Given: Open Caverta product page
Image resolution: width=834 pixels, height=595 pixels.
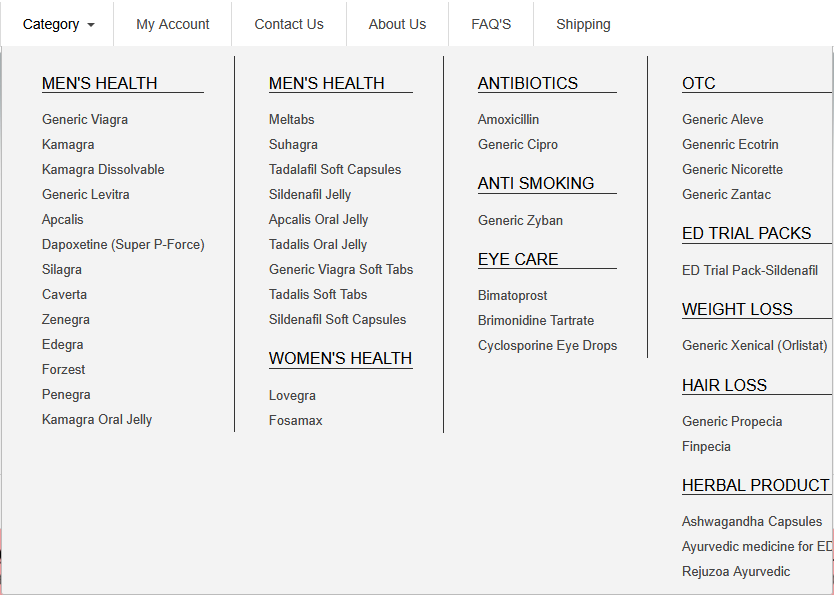Looking at the screenshot, I should (64, 295).
